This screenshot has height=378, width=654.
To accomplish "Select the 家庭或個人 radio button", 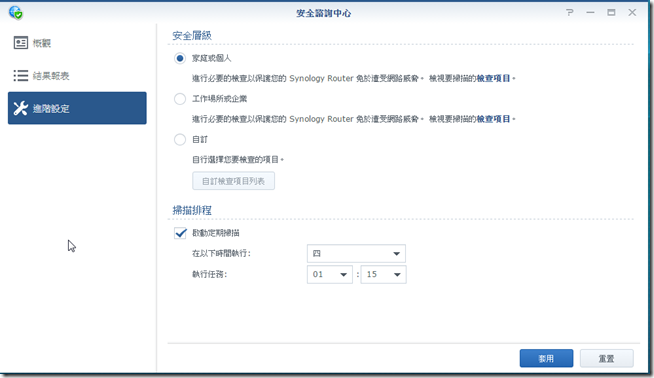I will [x=180, y=58].
